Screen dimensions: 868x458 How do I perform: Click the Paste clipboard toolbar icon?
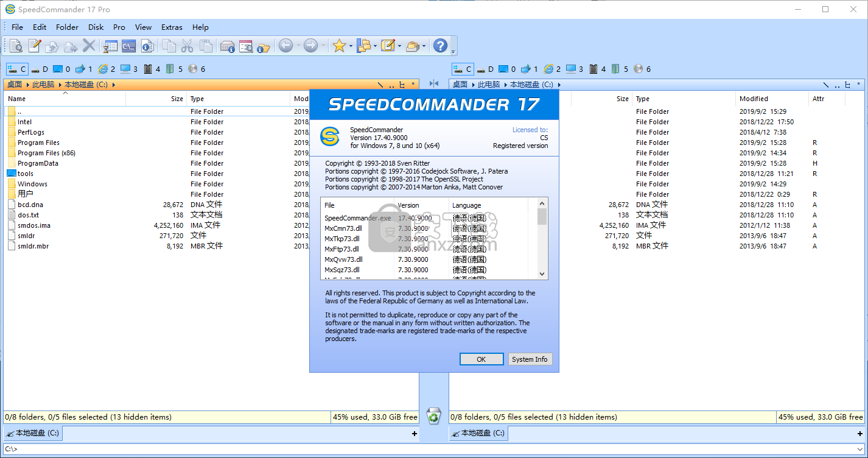pos(206,46)
